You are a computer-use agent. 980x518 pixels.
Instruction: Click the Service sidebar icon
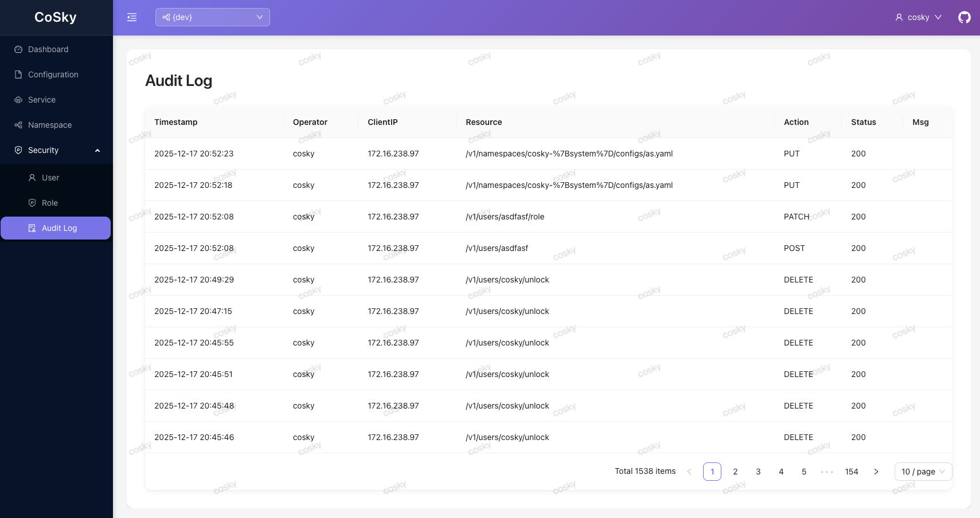pyautogui.click(x=19, y=100)
